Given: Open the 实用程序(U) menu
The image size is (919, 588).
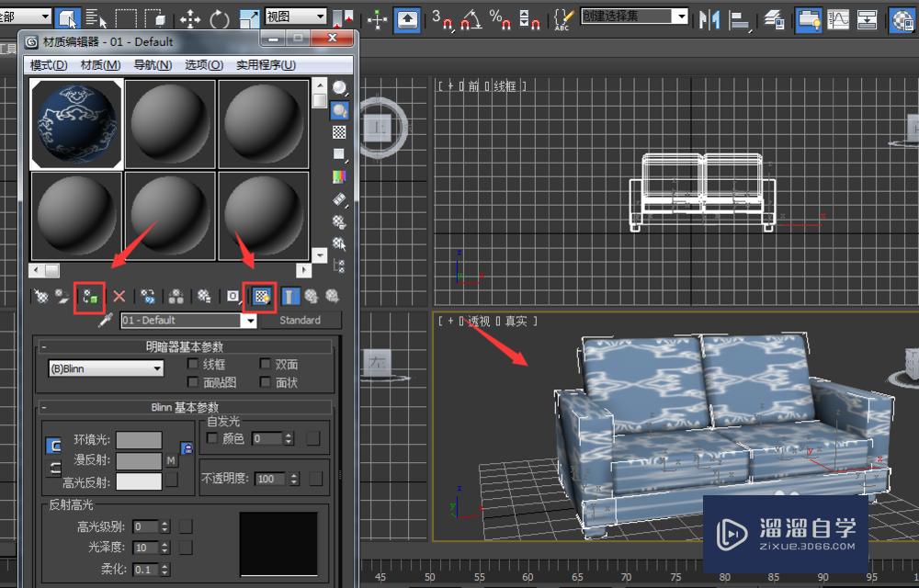Looking at the screenshot, I should click(x=266, y=65).
